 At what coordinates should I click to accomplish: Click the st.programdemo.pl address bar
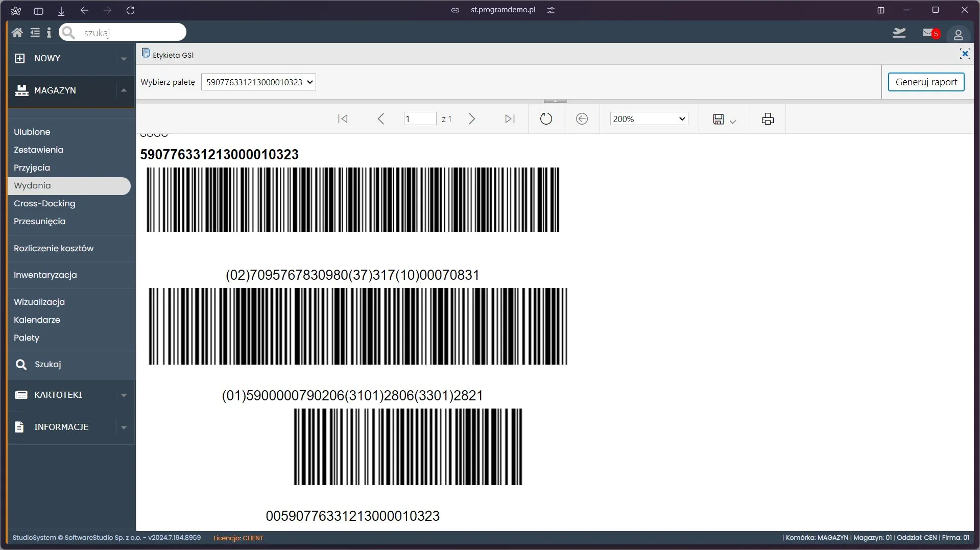click(503, 10)
